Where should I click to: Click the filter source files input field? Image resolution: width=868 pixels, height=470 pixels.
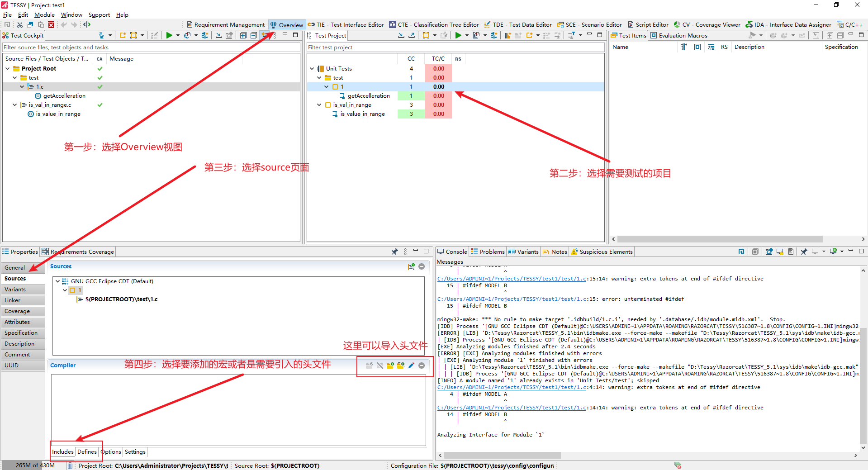tap(152, 47)
